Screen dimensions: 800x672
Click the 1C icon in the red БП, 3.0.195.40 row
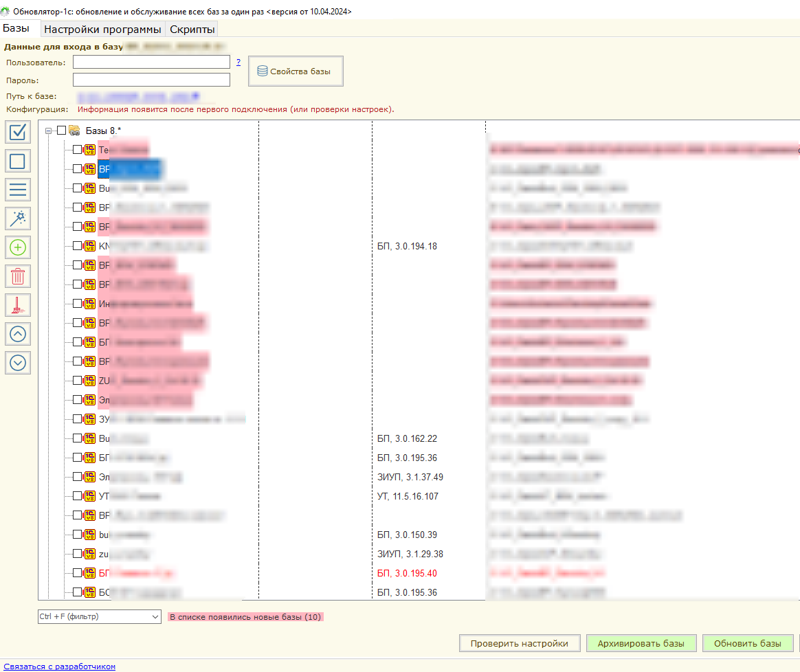pyautogui.click(x=90, y=573)
